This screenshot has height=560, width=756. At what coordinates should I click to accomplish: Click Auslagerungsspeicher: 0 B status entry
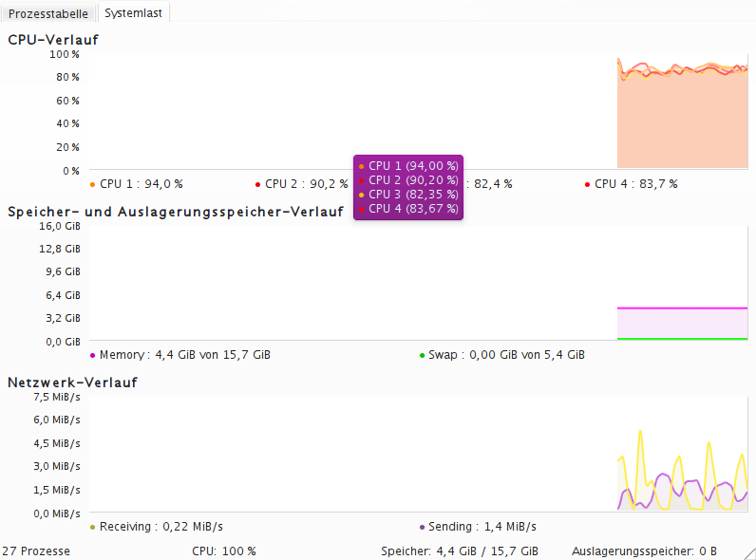pyautogui.click(x=645, y=551)
